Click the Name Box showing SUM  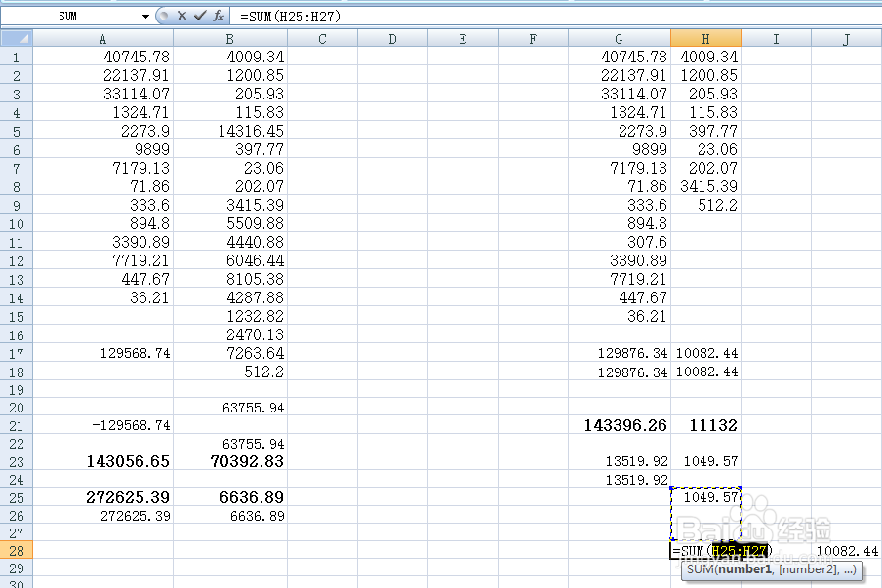tap(69, 16)
